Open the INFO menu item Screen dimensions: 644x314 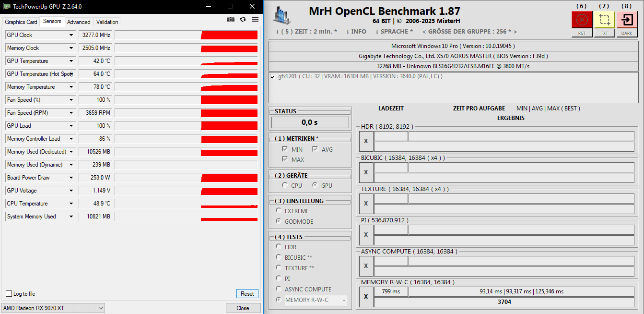(356, 32)
